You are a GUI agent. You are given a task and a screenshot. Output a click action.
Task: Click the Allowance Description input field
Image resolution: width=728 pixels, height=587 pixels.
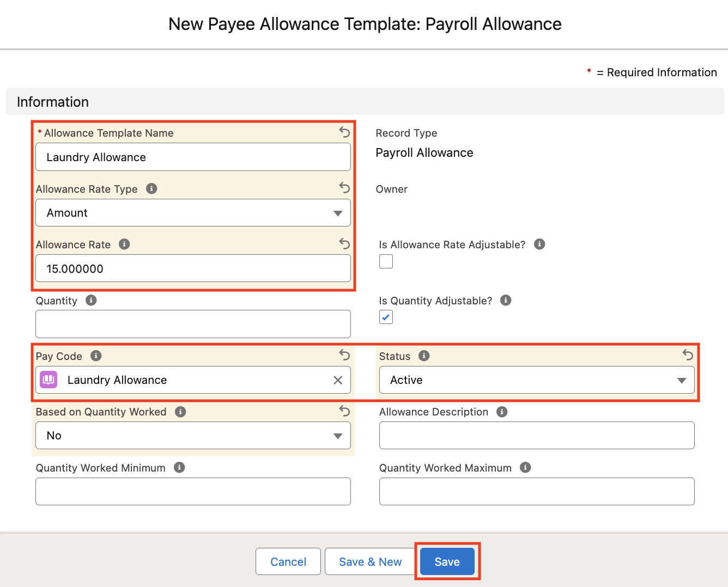click(537, 436)
